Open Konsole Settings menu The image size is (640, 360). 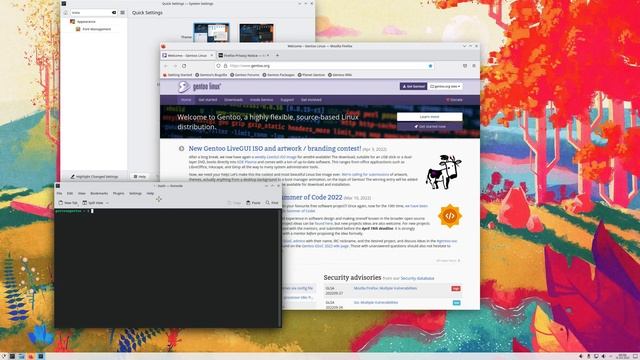[x=135, y=193]
